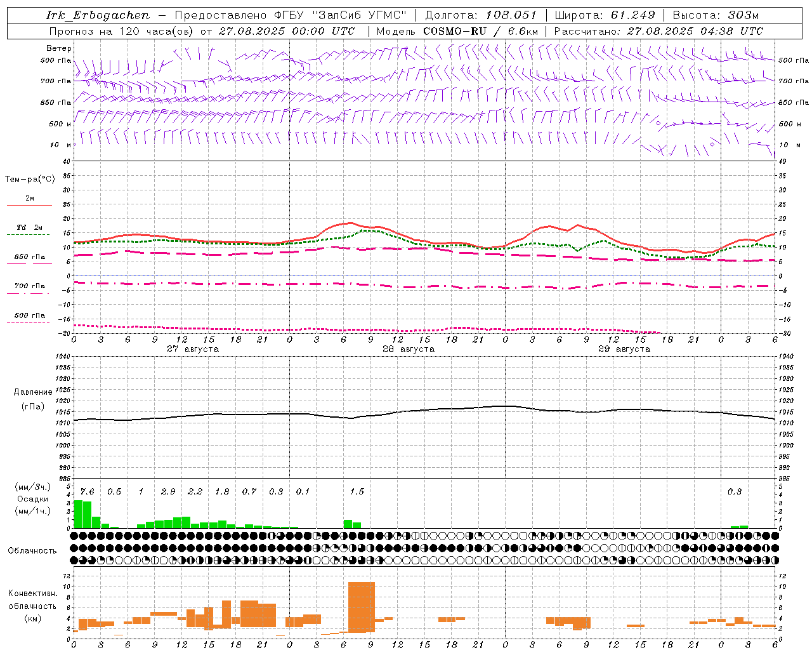
Task: Click the tallest green precipitation bar at hour 0
Action: [x=78, y=514]
